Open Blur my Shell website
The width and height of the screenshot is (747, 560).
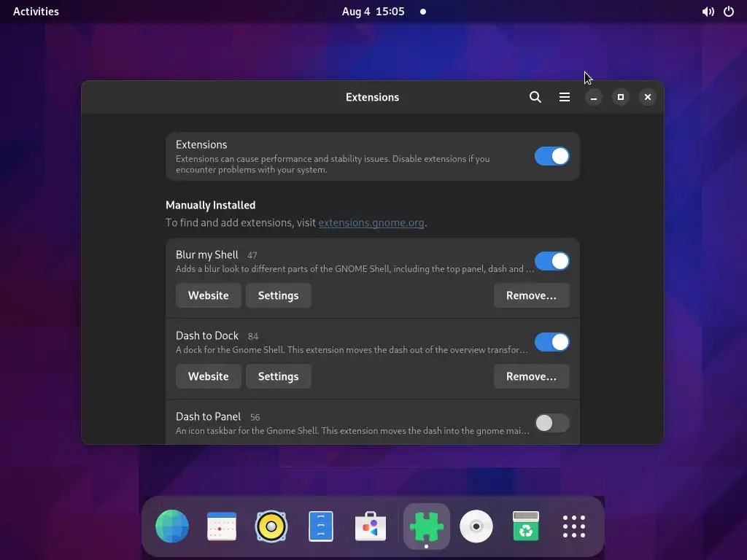point(208,296)
